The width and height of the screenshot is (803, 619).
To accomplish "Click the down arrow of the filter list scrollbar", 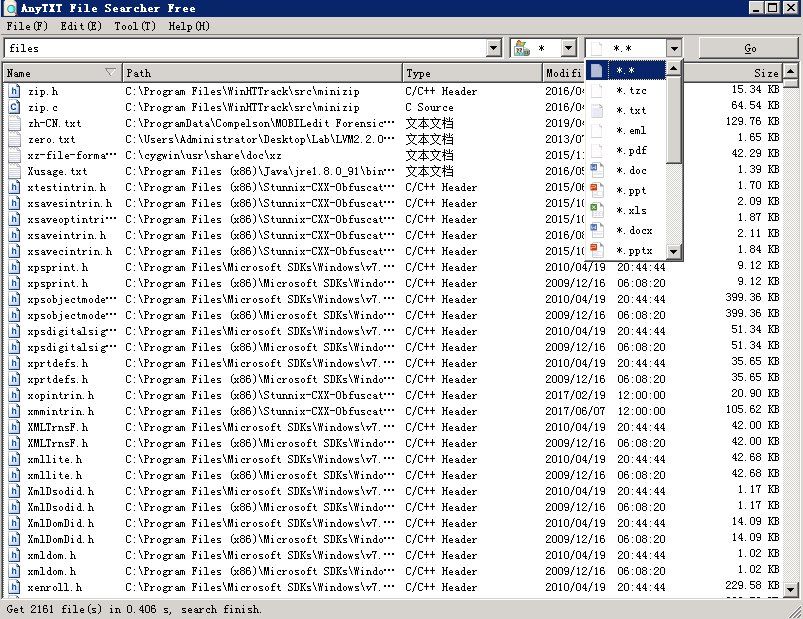I will click(673, 252).
